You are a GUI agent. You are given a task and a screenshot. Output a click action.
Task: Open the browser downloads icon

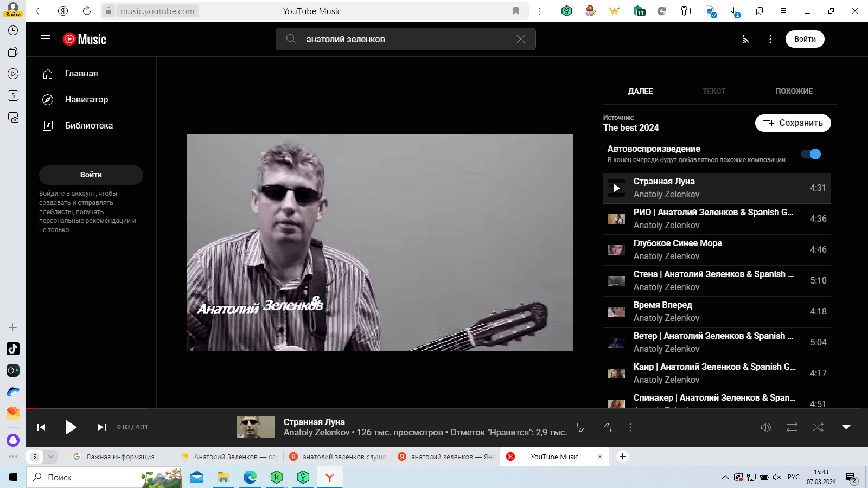coord(735,11)
